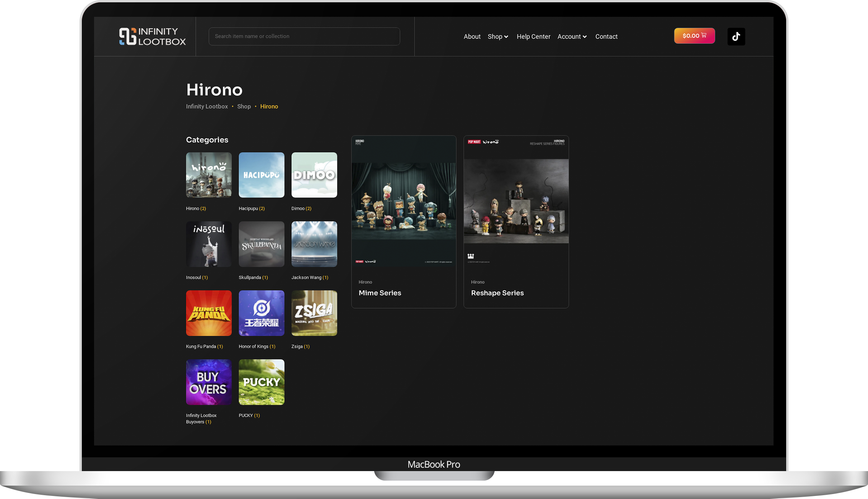This screenshot has width=868, height=499.
Task: Click Hirono label above Mime Series
Action: pyautogui.click(x=365, y=282)
